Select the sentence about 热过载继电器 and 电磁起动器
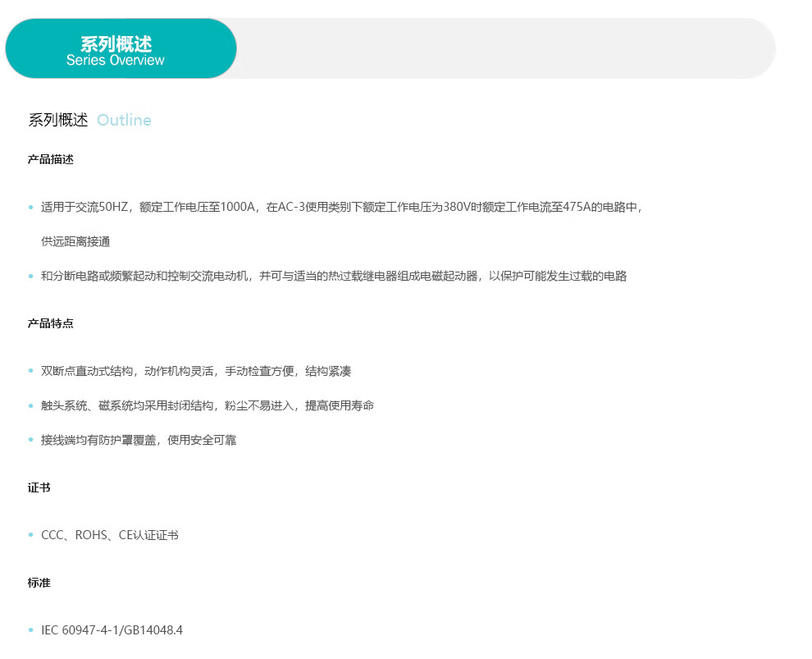 [x=334, y=277]
